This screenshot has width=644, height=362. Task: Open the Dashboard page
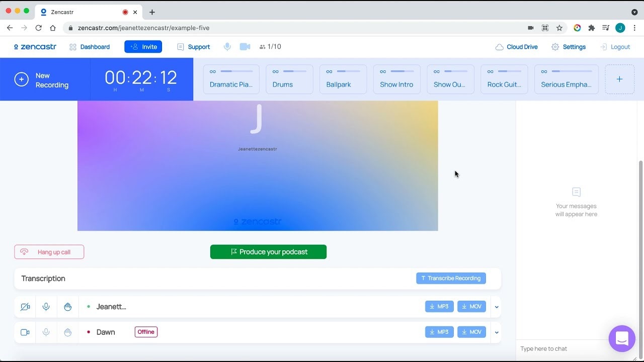(90, 47)
